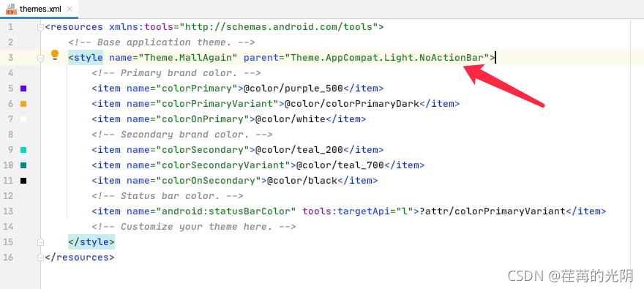The width and height of the screenshot is (644, 289).
Task: Click the closing </style> tag
Action: 91,242
